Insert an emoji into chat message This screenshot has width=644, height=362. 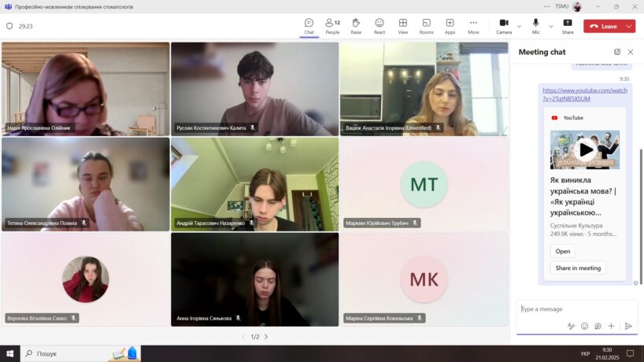click(x=584, y=326)
